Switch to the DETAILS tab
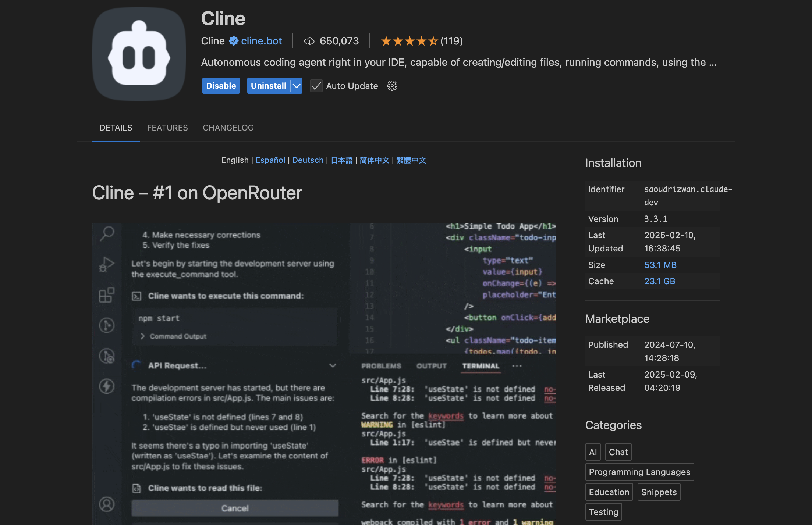This screenshot has width=812, height=525. tap(116, 128)
